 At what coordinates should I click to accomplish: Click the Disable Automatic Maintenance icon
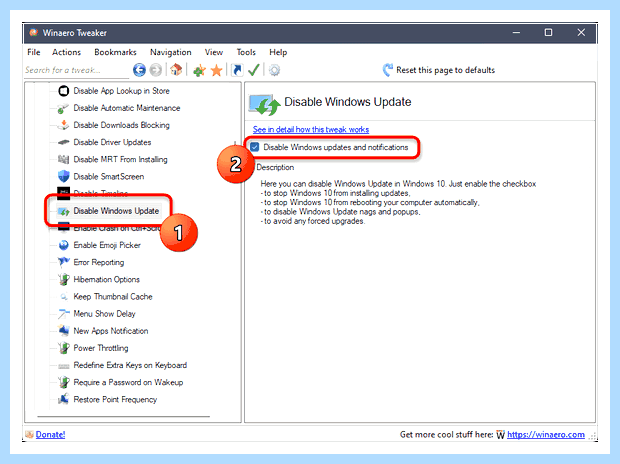64,108
